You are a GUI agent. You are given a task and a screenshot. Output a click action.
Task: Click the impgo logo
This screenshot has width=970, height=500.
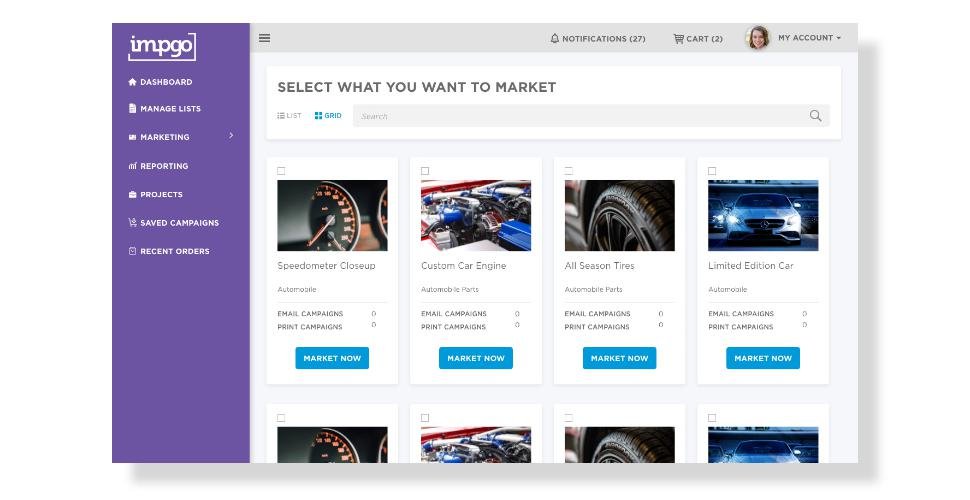(x=162, y=47)
